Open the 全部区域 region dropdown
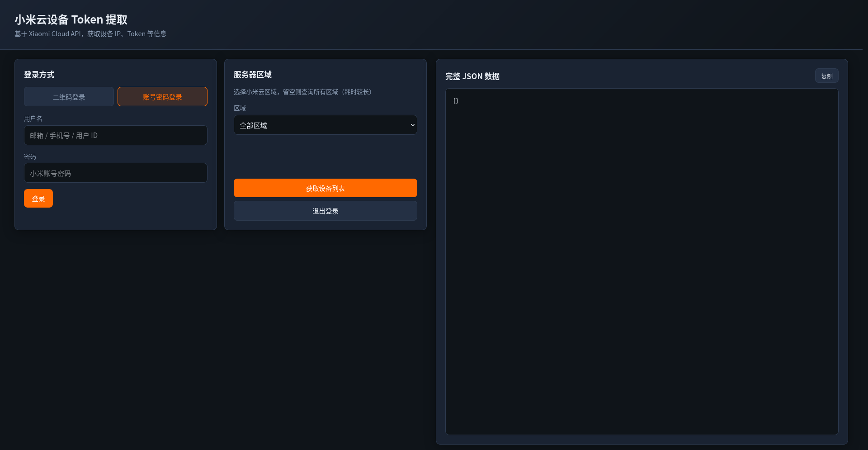868x450 pixels. pyautogui.click(x=325, y=125)
